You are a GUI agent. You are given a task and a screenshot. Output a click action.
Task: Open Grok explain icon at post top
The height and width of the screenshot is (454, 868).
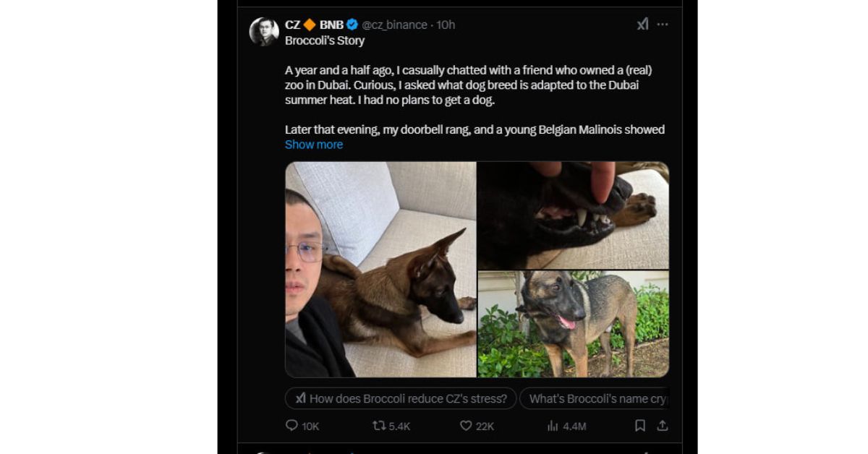[x=642, y=25]
